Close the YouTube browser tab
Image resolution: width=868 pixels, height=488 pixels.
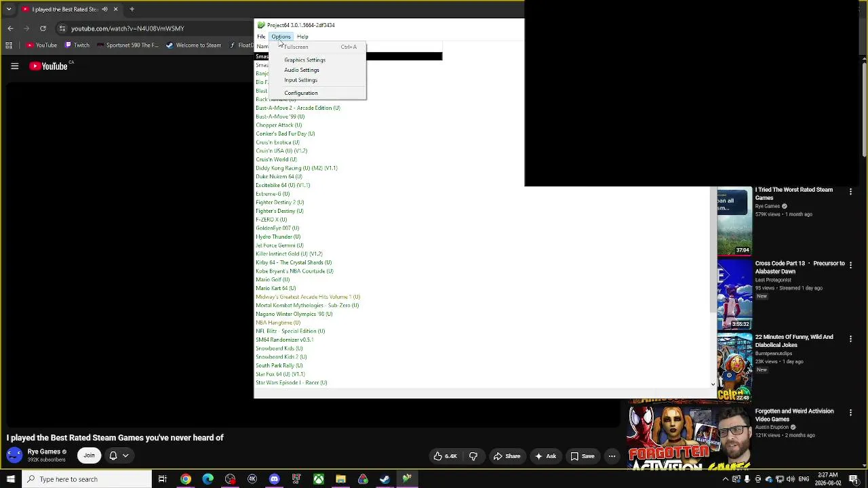coord(115,9)
